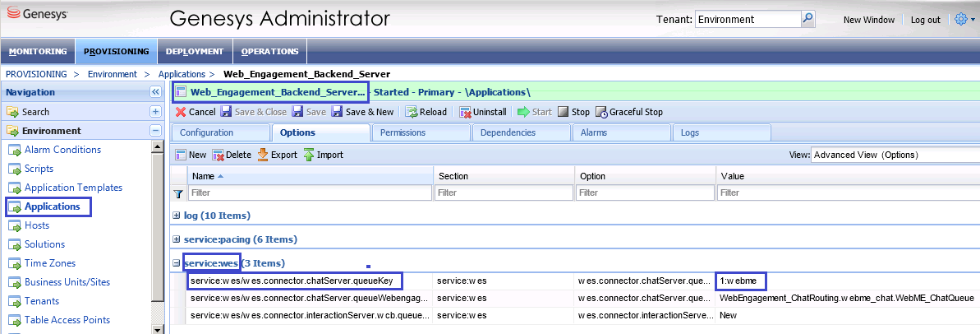Open the View Advanced View dropdown

click(x=895, y=155)
